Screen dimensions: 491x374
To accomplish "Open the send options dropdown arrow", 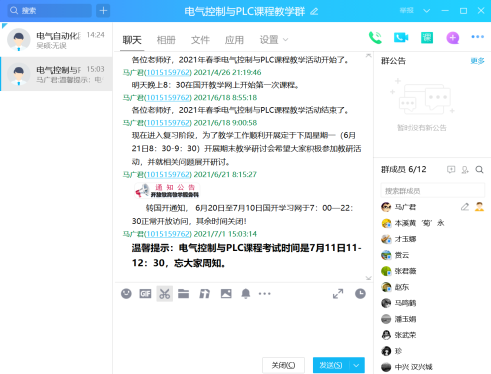I will (x=356, y=365).
